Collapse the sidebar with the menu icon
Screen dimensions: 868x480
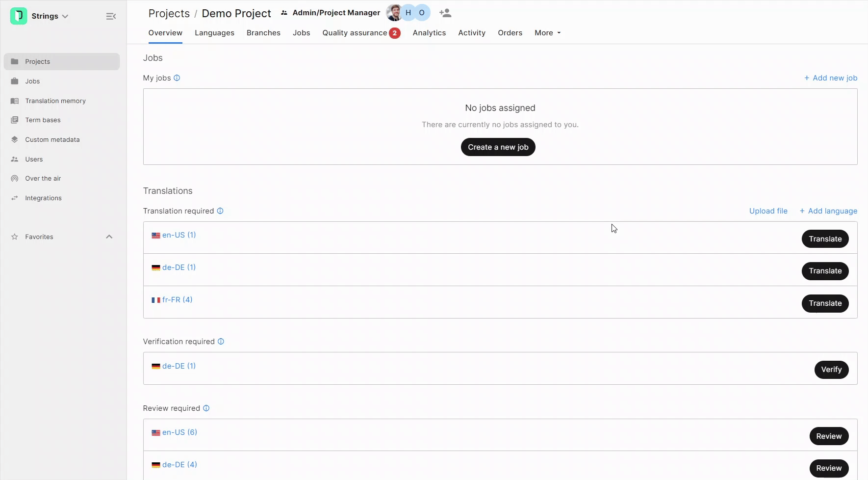(111, 16)
